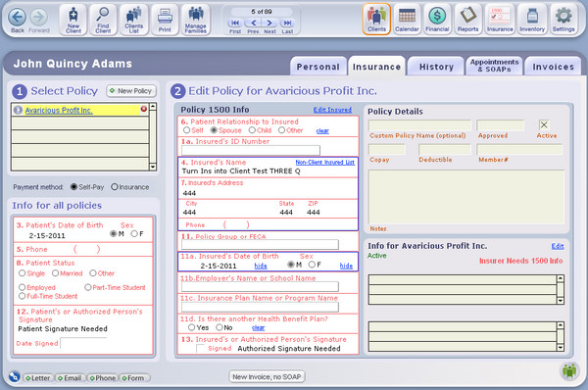The height and width of the screenshot is (390, 588).
Task: Set insured's sex to F
Action: click(x=312, y=265)
